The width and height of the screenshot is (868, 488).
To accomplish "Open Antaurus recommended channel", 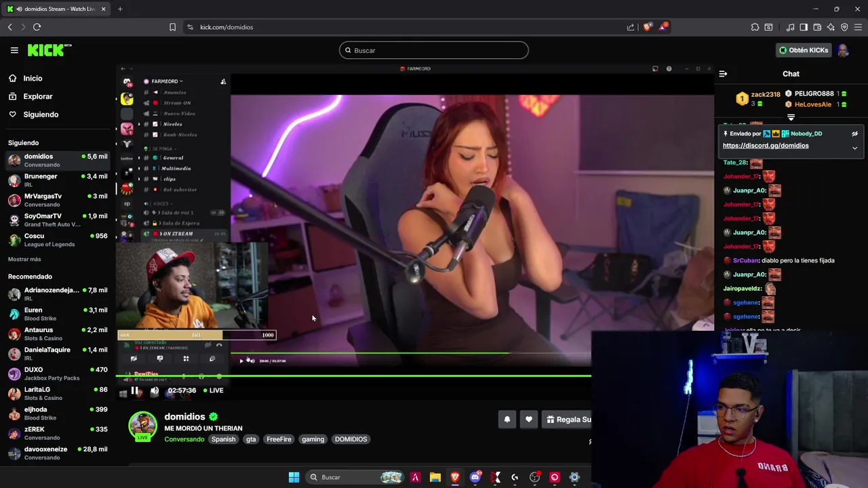I will coord(58,334).
